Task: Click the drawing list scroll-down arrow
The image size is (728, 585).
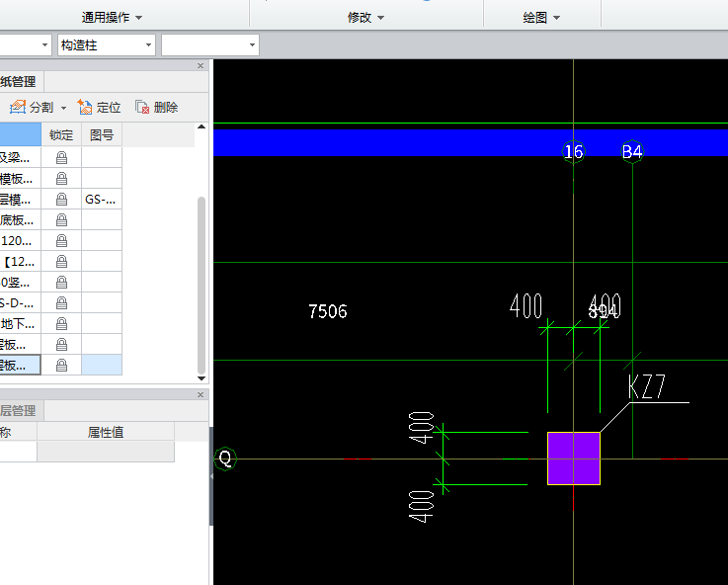Action: coord(202,378)
